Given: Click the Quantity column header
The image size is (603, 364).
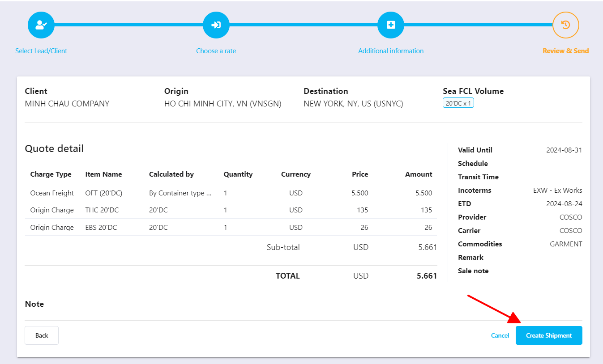Looking at the screenshot, I should [x=238, y=174].
